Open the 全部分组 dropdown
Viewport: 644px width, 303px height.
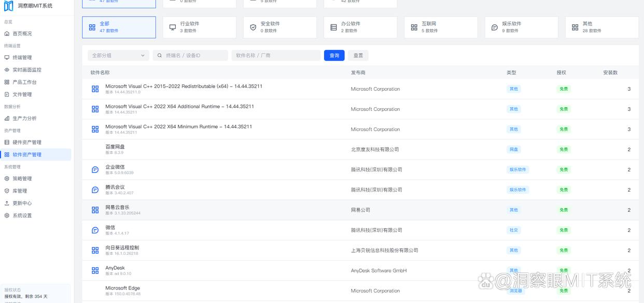point(118,55)
